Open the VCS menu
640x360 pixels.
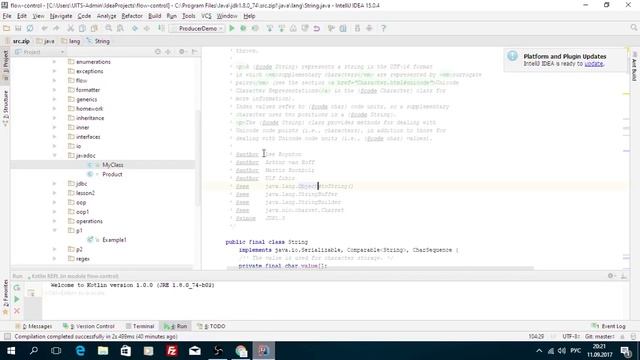pos(206,16)
